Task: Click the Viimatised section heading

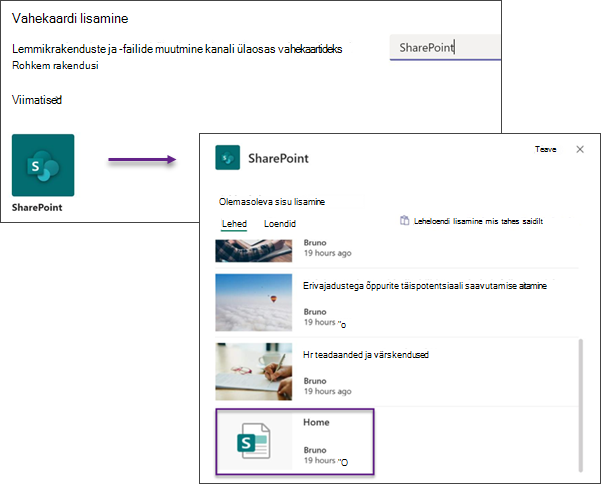Action: [x=37, y=100]
